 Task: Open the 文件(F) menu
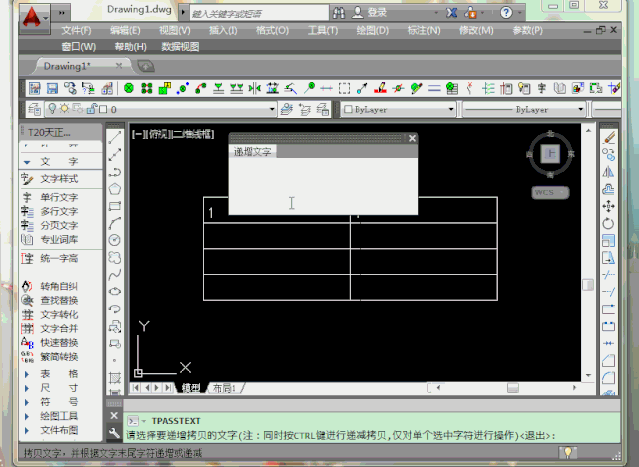click(77, 31)
